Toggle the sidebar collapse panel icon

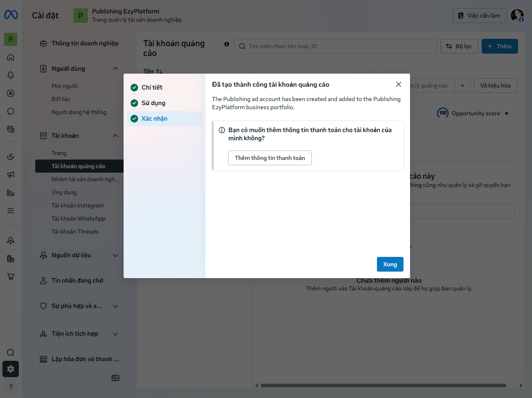pyautogui.click(x=115, y=378)
